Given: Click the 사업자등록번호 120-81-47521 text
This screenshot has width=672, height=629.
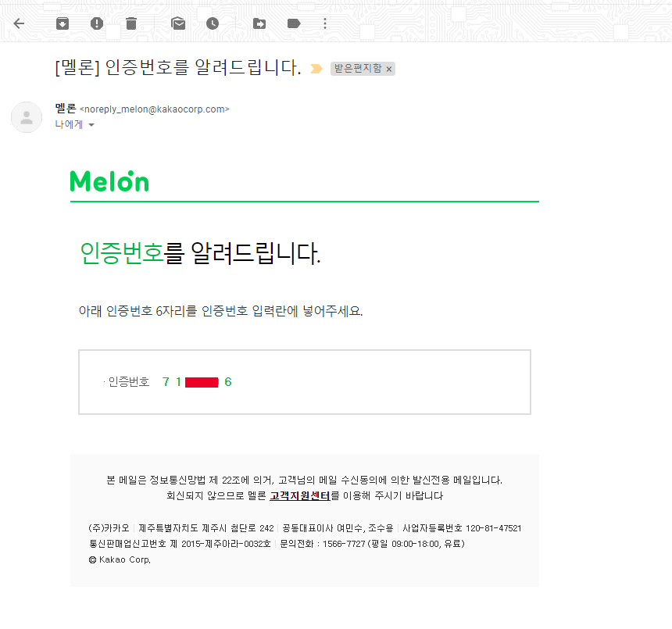Looking at the screenshot, I should click(462, 528).
